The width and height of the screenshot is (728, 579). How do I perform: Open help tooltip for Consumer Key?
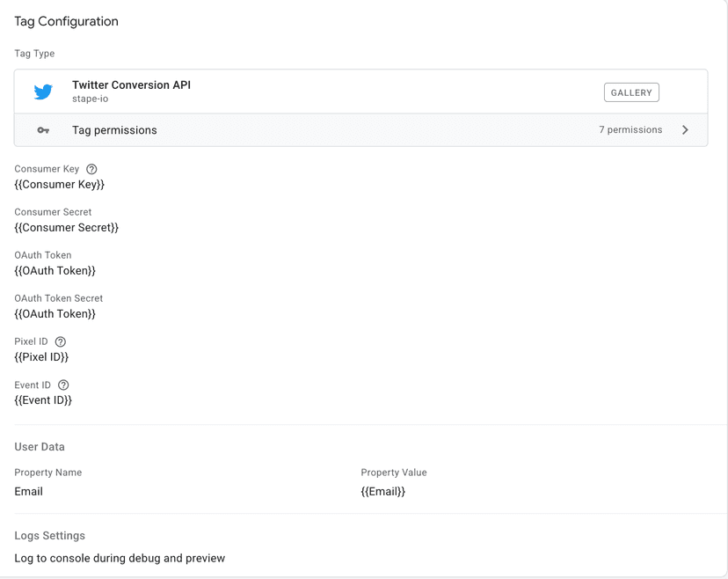(x=91, y=169)
